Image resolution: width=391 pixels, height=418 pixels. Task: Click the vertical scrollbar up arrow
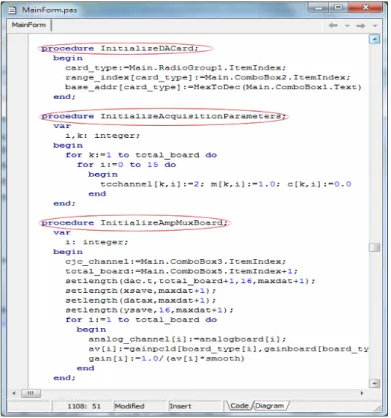(375, 39)
